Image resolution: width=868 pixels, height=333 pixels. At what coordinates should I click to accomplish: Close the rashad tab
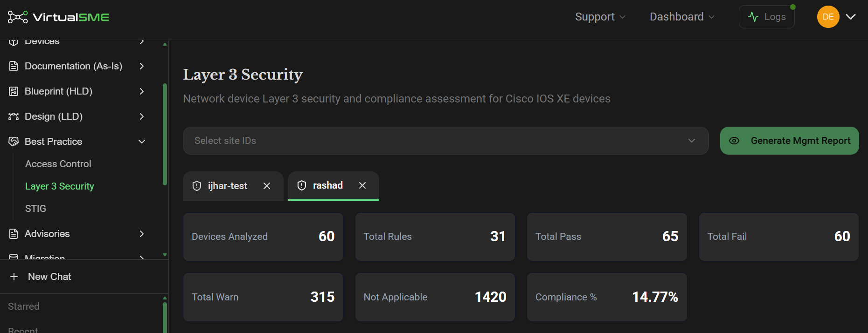pos(362,185)
